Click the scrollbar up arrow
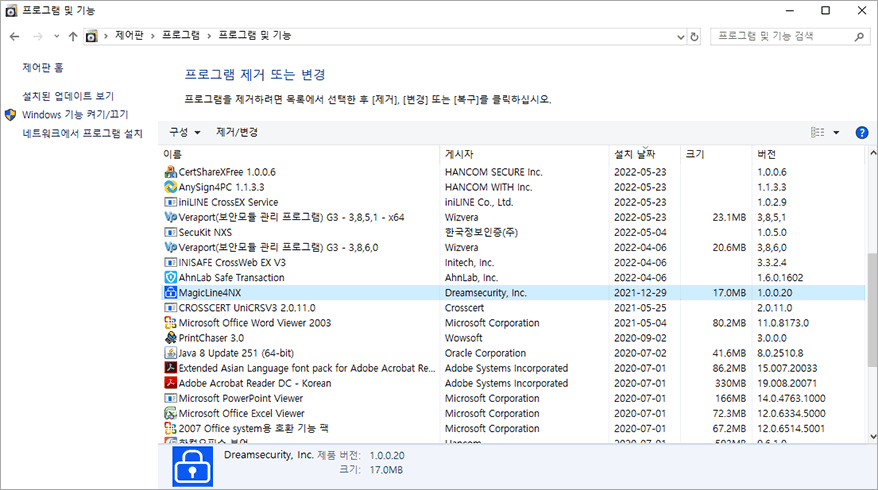The width and height of the screenshot is (878, 490). click(872, 153)
